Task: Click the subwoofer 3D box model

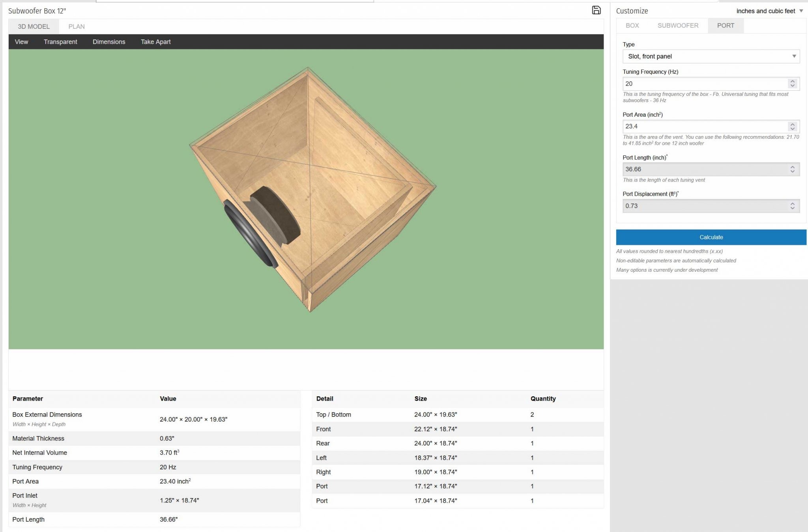Action: [312, 189]
